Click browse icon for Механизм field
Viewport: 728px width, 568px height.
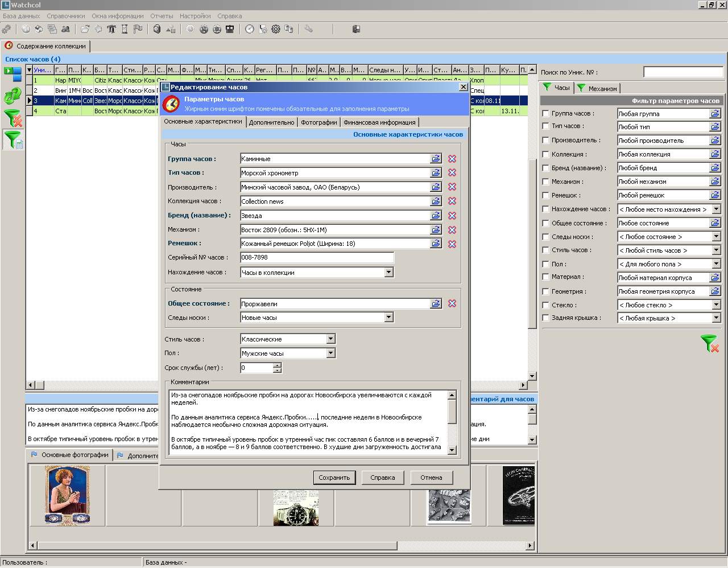(436, 229)
